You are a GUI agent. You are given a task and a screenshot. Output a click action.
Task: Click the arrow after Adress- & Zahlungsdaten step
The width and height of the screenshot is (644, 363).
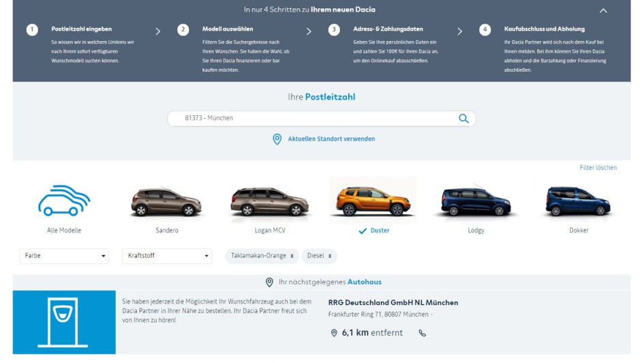tap(460, 31)
